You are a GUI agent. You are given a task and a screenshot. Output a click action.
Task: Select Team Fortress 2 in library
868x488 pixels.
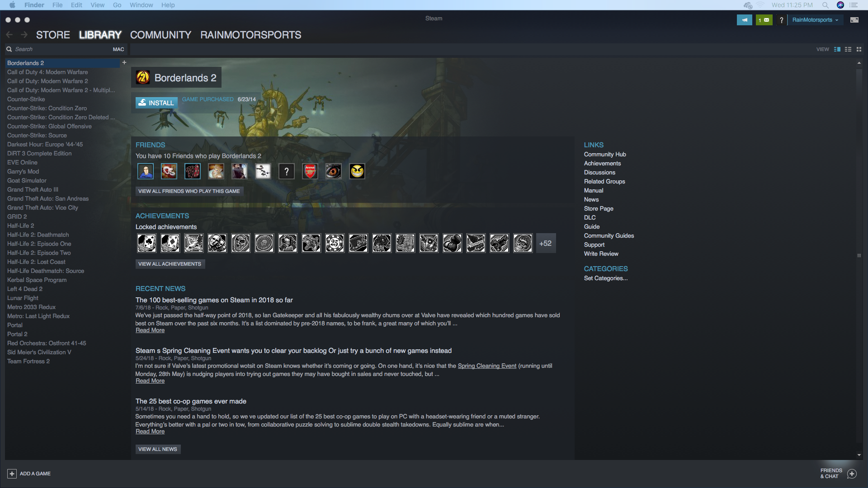tap(28, 361)
